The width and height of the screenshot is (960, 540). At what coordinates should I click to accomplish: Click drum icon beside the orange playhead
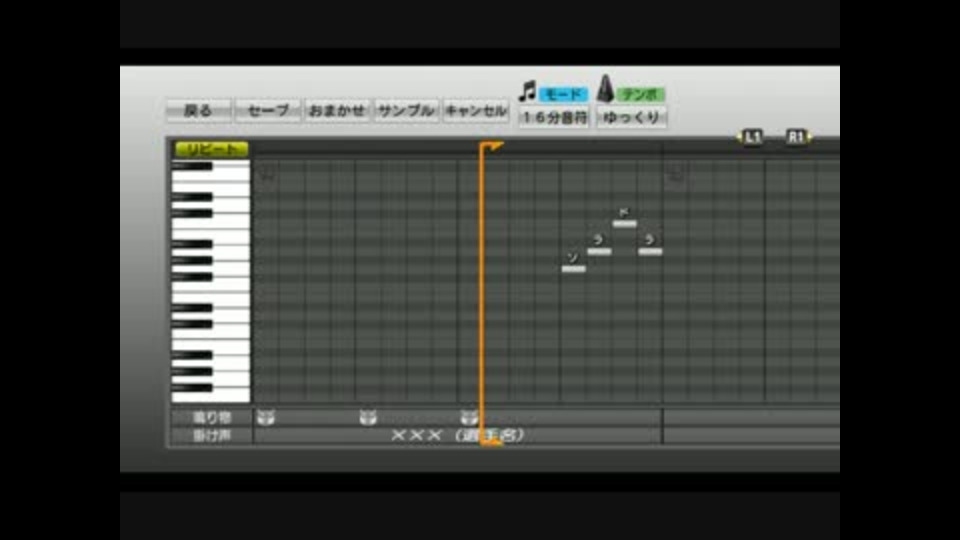pos(468,418)
